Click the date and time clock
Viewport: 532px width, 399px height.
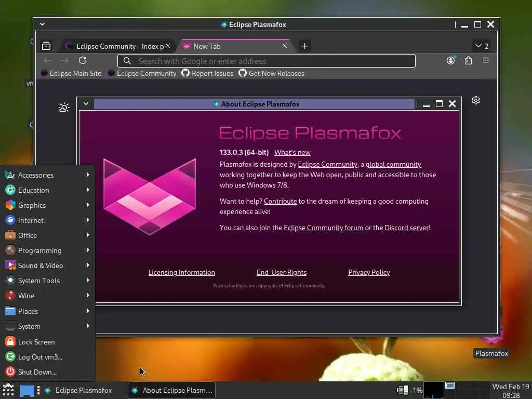(x=511, y=391)
